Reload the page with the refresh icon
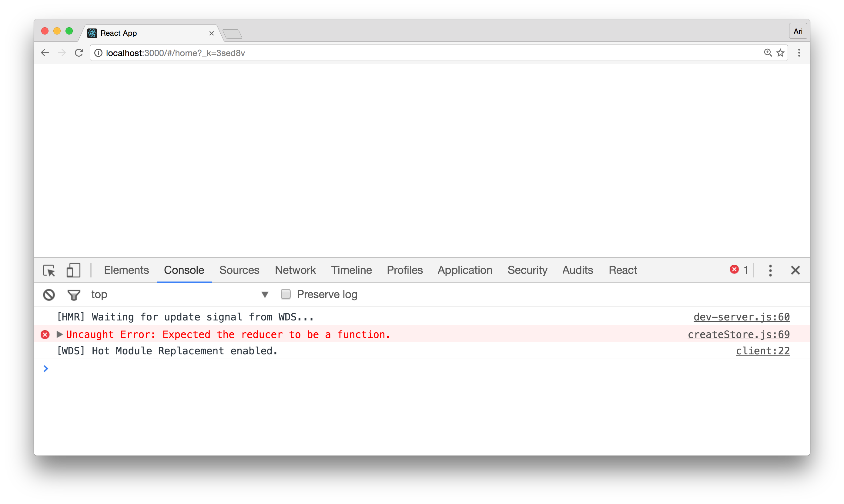This screenshot has height=504, width=844. 79,53
